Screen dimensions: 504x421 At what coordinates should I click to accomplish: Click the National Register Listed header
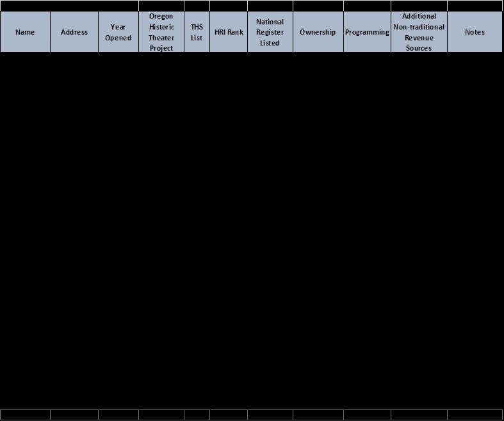coord(270,32)
